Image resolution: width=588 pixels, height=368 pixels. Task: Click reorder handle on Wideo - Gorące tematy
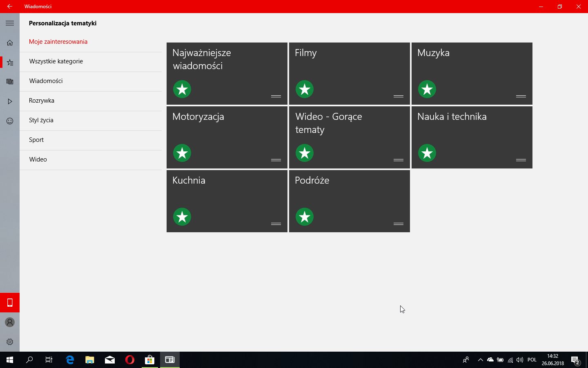click(399, 160)
